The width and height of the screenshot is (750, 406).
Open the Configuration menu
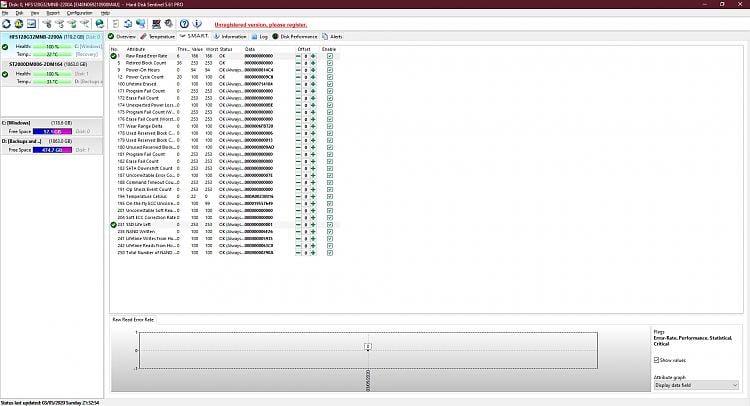[79, 13]
